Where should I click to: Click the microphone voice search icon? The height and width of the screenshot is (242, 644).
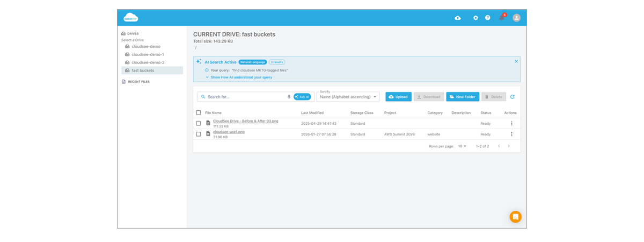tap(289, 97)
